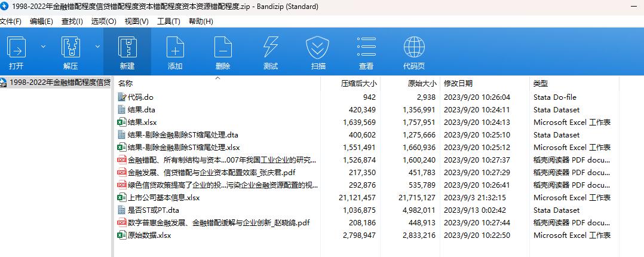Click the 删除 (Delete) file icon
The image size is (644, 257).
pos(223,47)
